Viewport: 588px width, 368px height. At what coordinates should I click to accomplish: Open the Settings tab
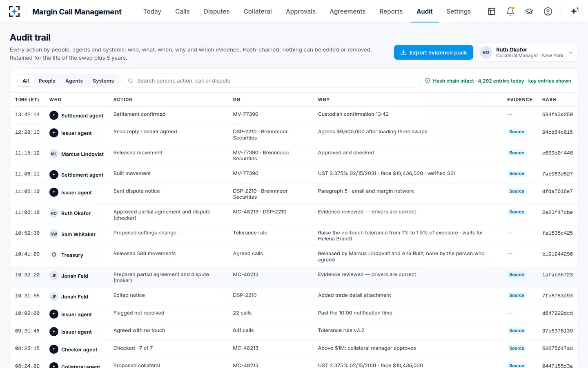459,11
